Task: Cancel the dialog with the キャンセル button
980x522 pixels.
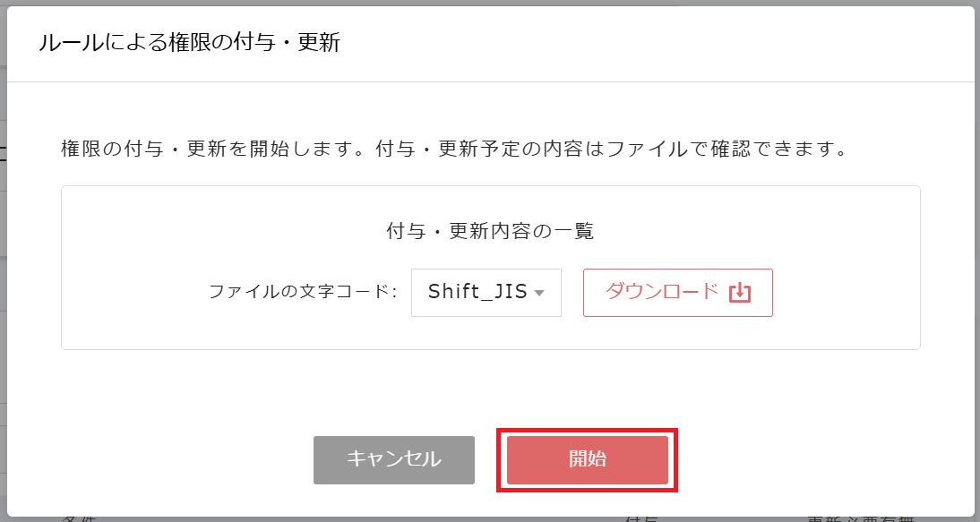Action: pyautogui.click(x=393, y=459)
